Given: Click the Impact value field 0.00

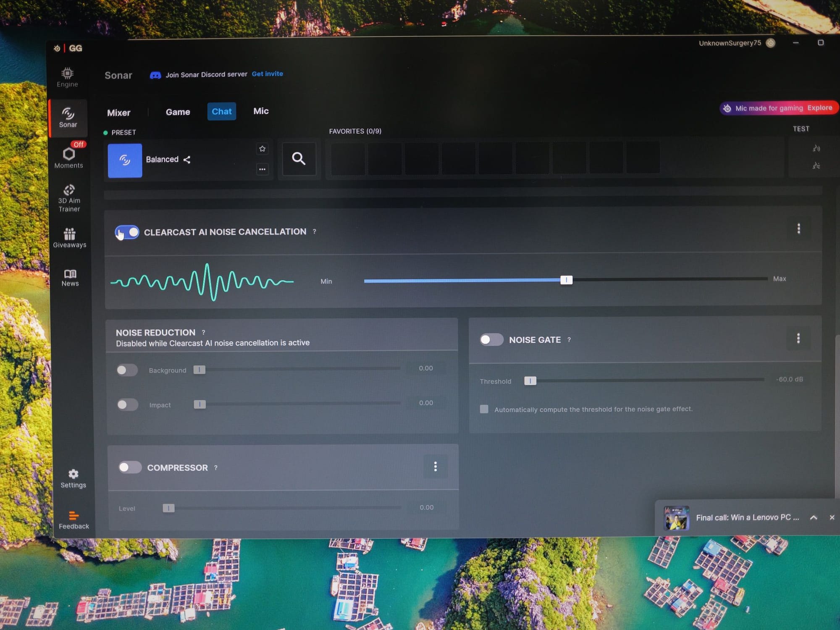Looking at the screenshot, I should click(426, 403).
